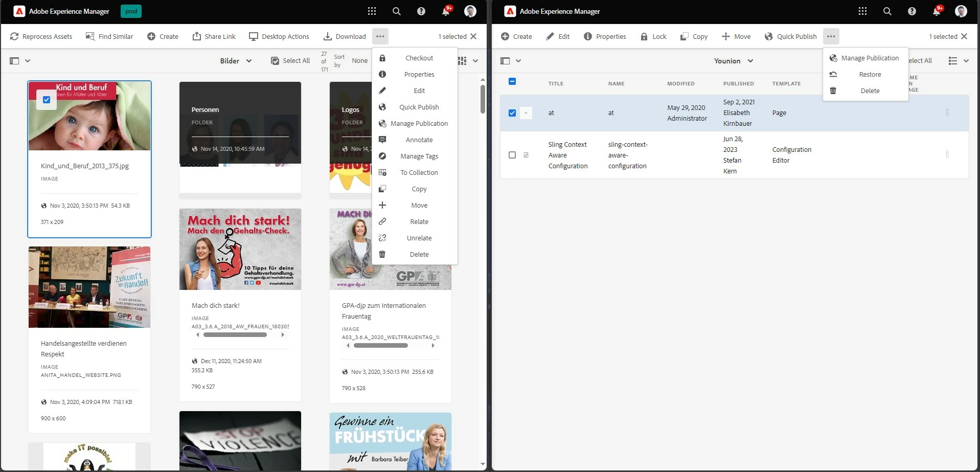This screenshot has width=980, height=472.
Task: Select Annotate from the actions menu
Action: [415, 140]
